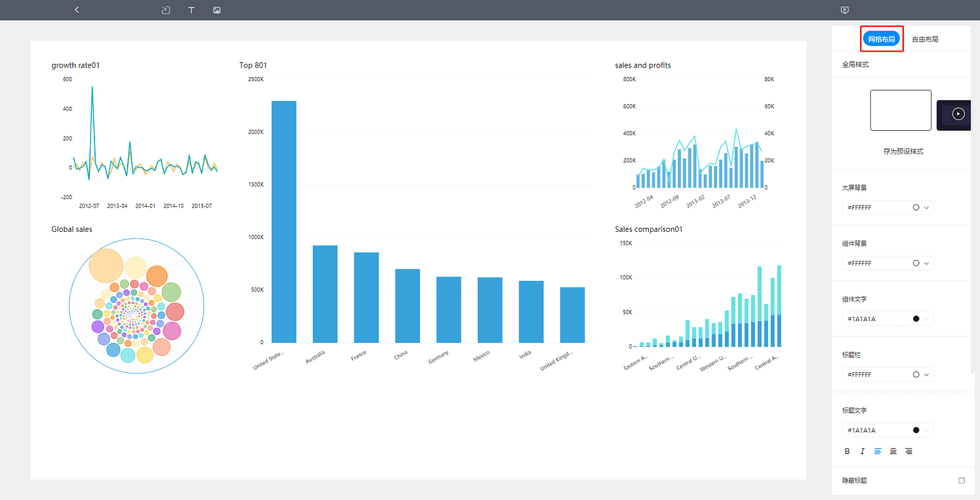This screenshot has width=980, height=500.
Task: Click the add chart component icon
Action: 166,10
